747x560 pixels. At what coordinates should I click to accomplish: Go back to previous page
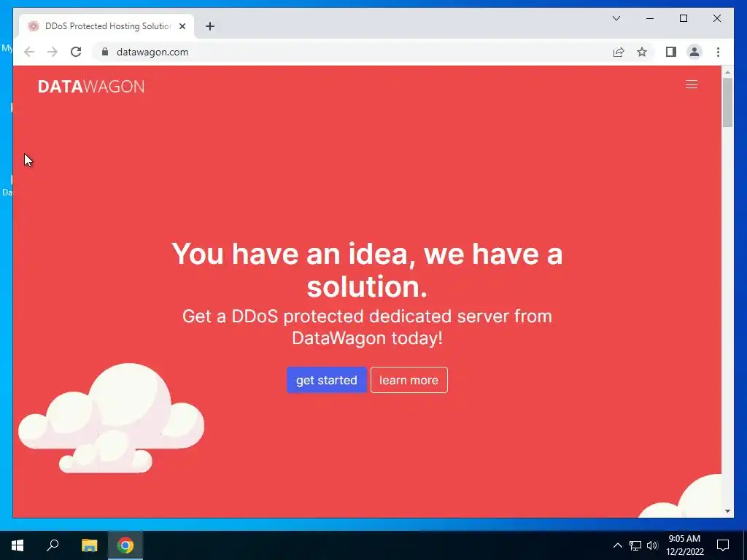click(x=29, y=52)
